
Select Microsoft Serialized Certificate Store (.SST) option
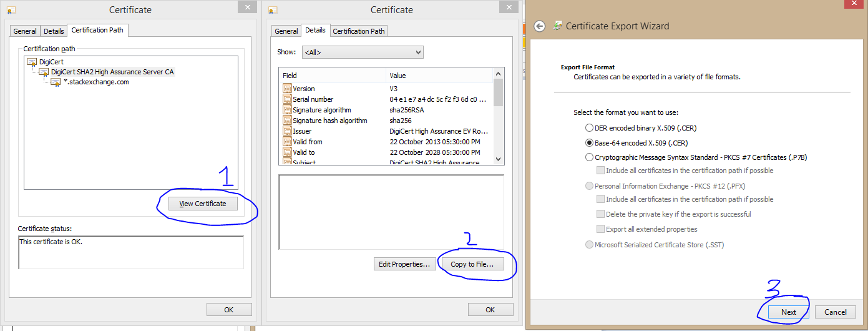coord(589,245)
